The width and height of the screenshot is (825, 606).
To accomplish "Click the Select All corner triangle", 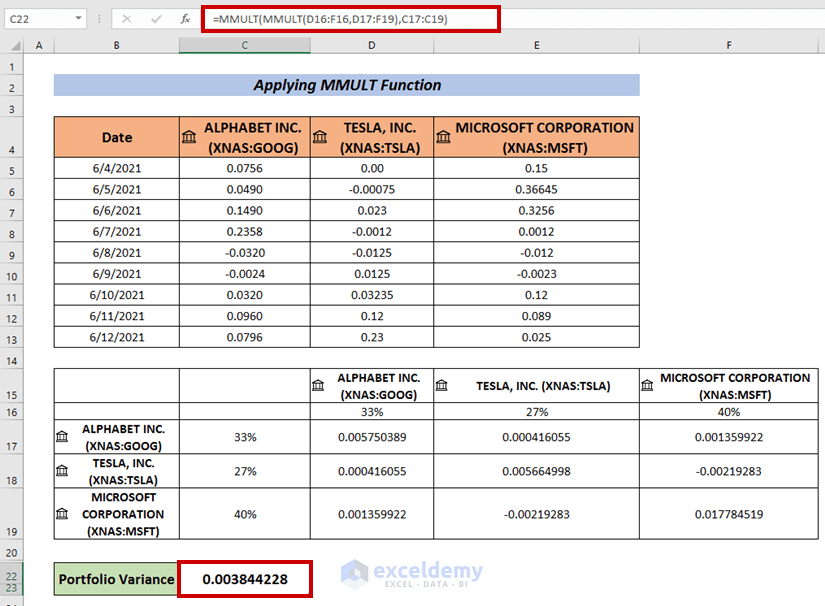I will tap(15, 46).
